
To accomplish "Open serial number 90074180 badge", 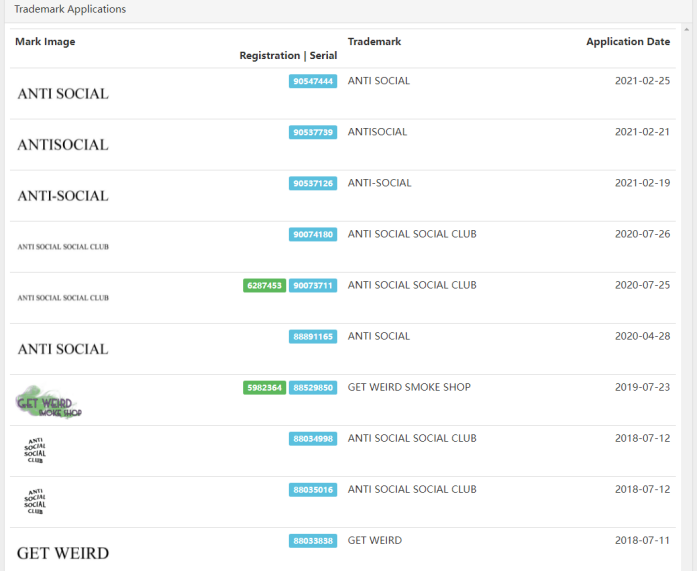I will (x=312, y=234).
